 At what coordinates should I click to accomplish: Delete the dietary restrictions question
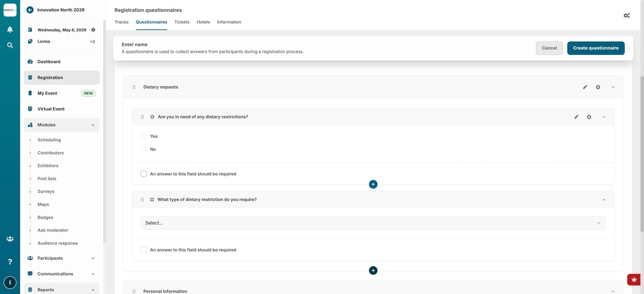click(x=589, y=117)
